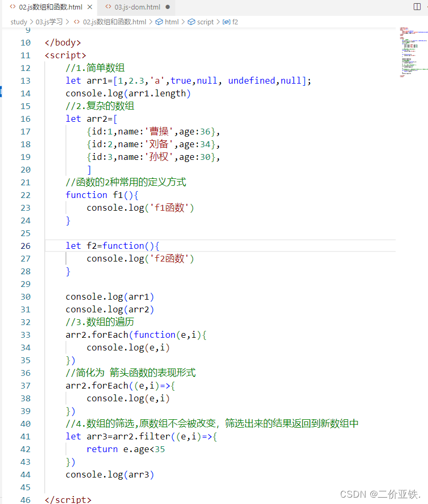Click line number 26 in the gutter

[x=25, y=246]
